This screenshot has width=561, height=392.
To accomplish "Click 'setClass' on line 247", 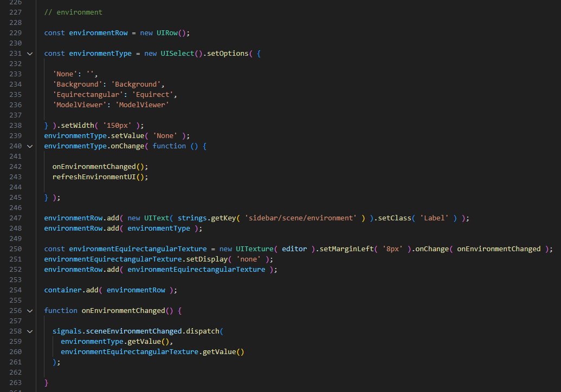I will [x=395, y=218].
